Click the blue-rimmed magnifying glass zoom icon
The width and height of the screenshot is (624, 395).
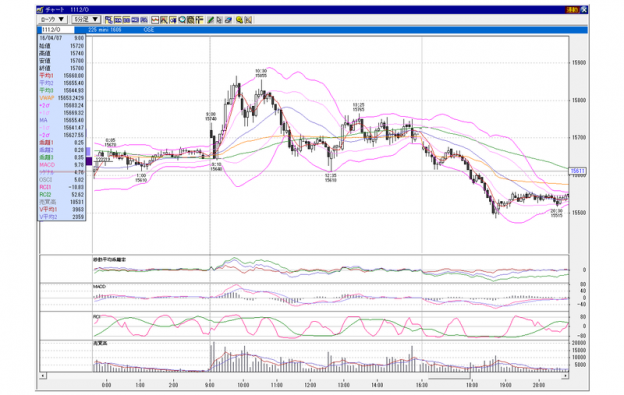pyautogui.click(x=182, y=19)
